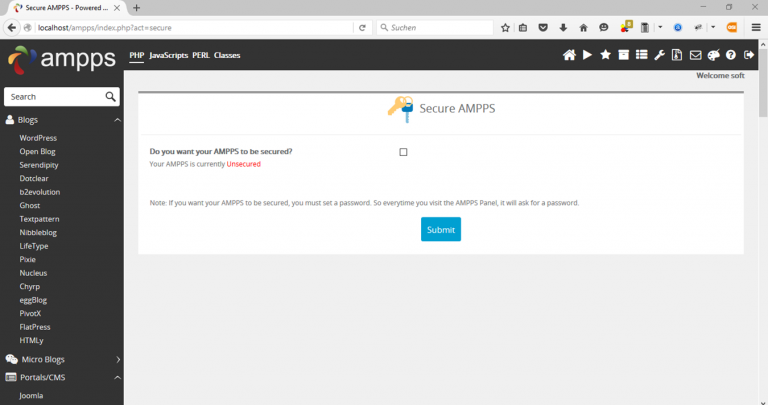The height and width of the screenshot is (405, 768).
Task: Click the envelope email settings icon
Action: (695, 55)
